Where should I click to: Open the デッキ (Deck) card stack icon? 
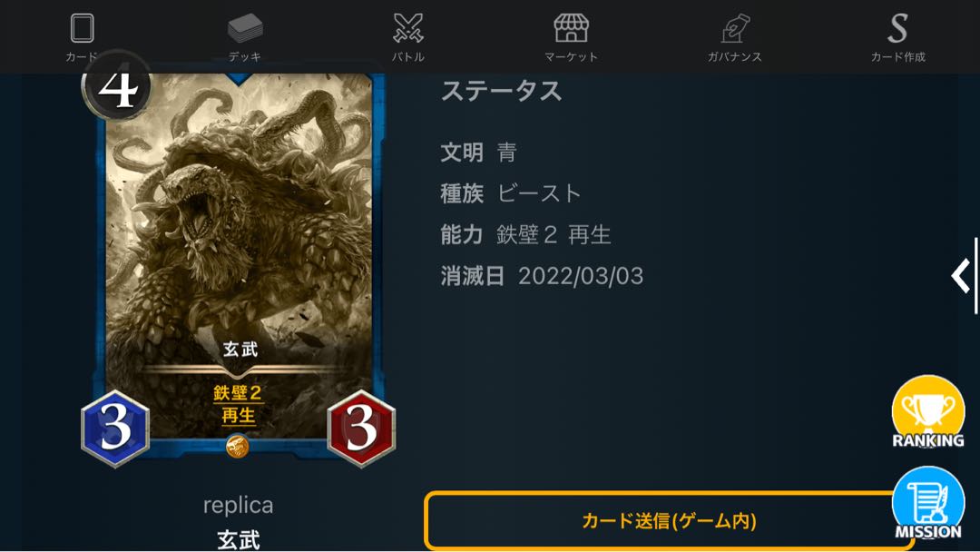(x=245, y=28)
